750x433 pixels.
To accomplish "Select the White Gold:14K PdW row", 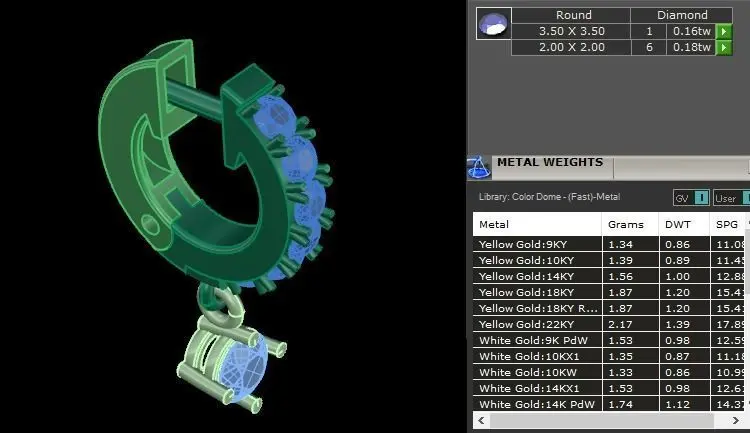I will (x=609, y=404).
